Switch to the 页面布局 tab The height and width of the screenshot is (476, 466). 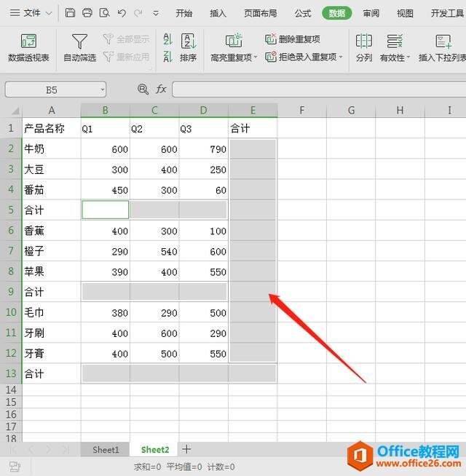[x=261, y=13]
